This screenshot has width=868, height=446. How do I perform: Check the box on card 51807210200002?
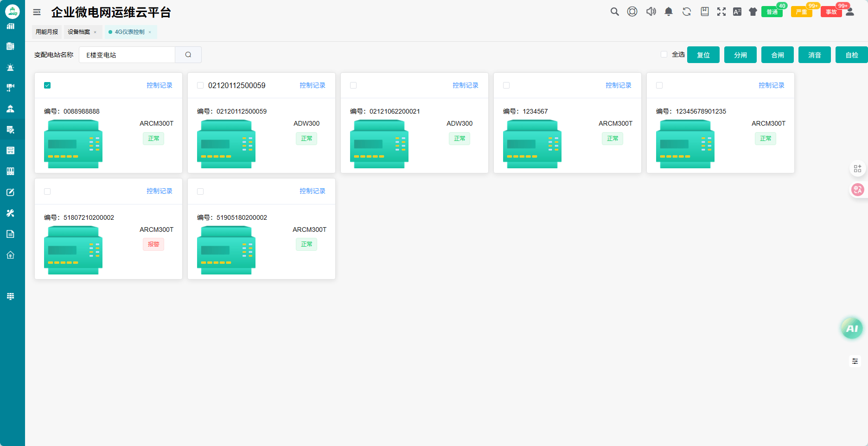47,191
